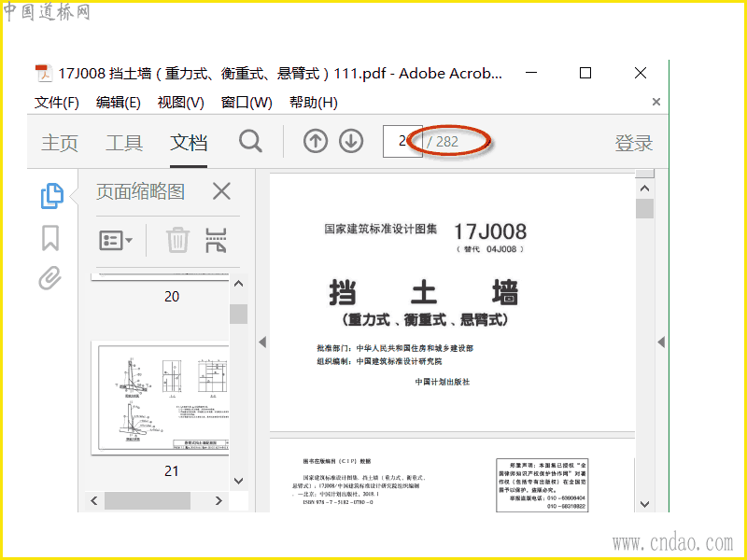This screenshot has height=560, width=747.
Task: Open the bookmarks panel icon
Action: tap(50, 238)
